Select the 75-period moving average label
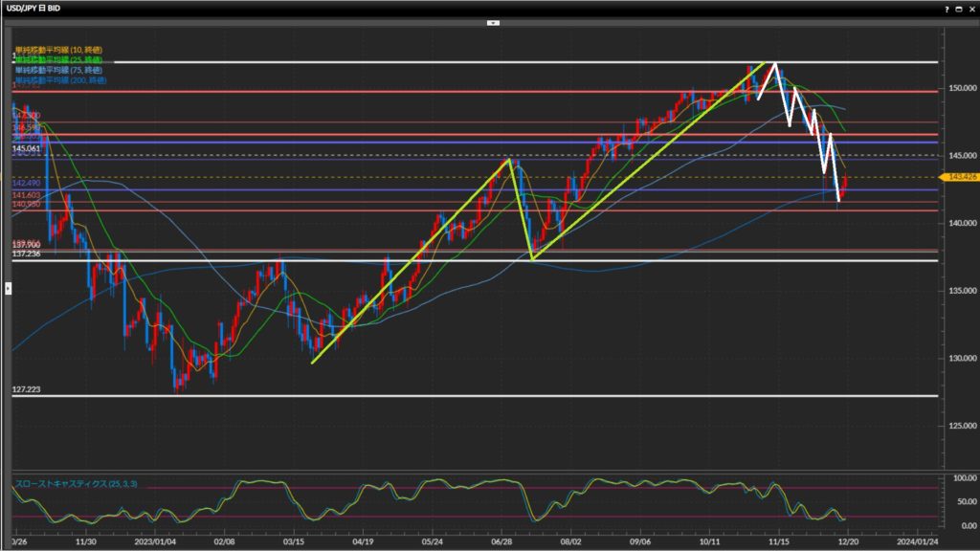This screenshot has height=551, width=980. [x=59, y=70]
